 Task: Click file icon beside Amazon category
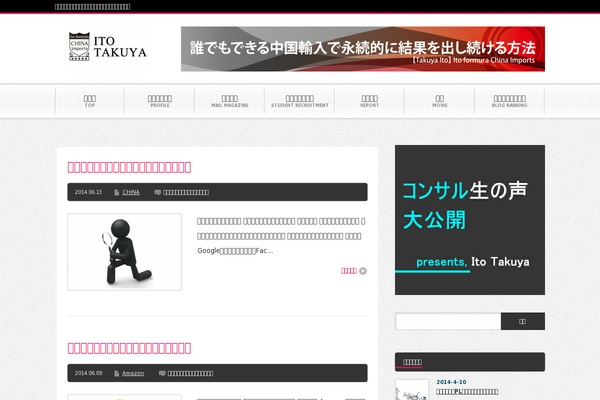(117, 373)
